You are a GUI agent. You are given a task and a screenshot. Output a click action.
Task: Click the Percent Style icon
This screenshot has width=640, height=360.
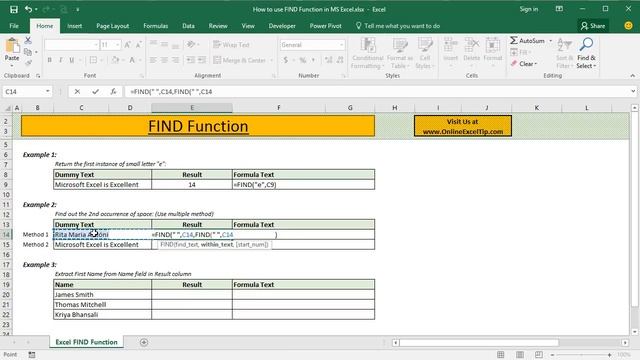(x=302, y=60)
